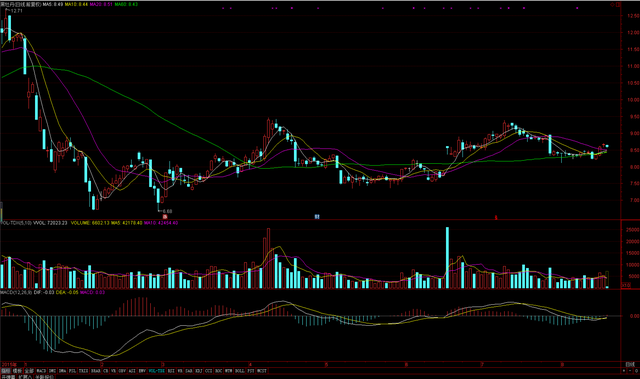Click the rightmost icon beside the minus button
Screen dimensions: 640x379
[636, 371]
